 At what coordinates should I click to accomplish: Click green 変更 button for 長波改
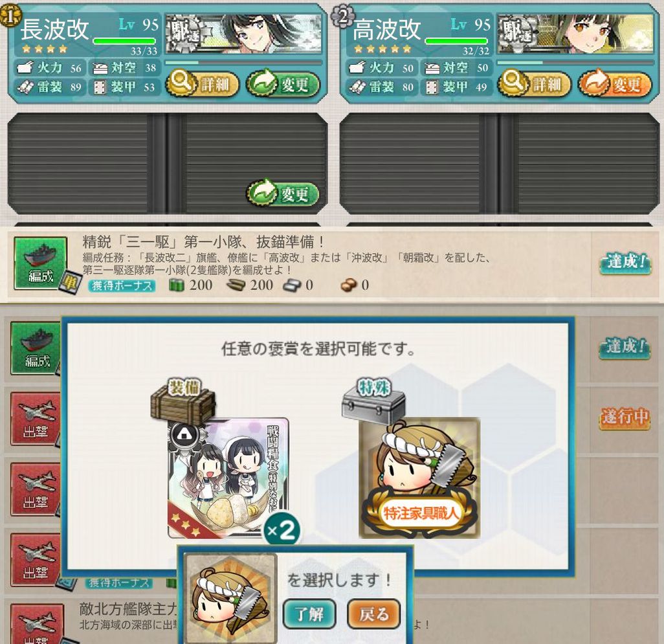(283, 84)
